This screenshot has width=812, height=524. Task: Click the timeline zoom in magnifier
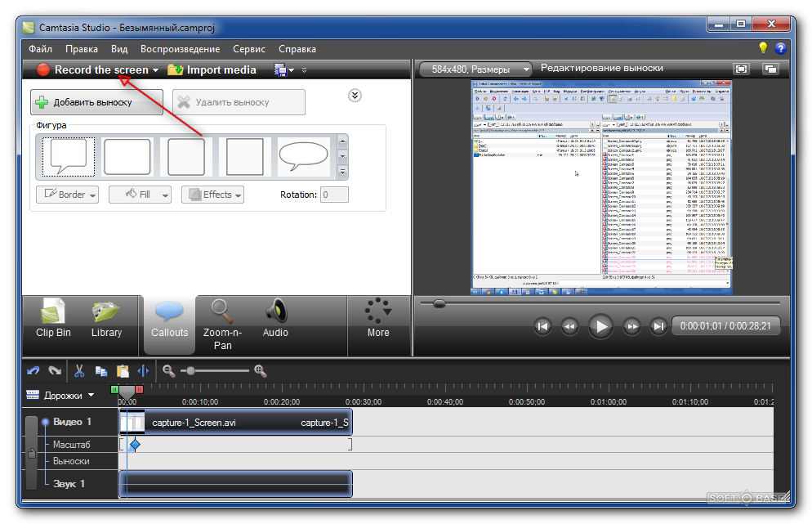[x=260, y=370]
